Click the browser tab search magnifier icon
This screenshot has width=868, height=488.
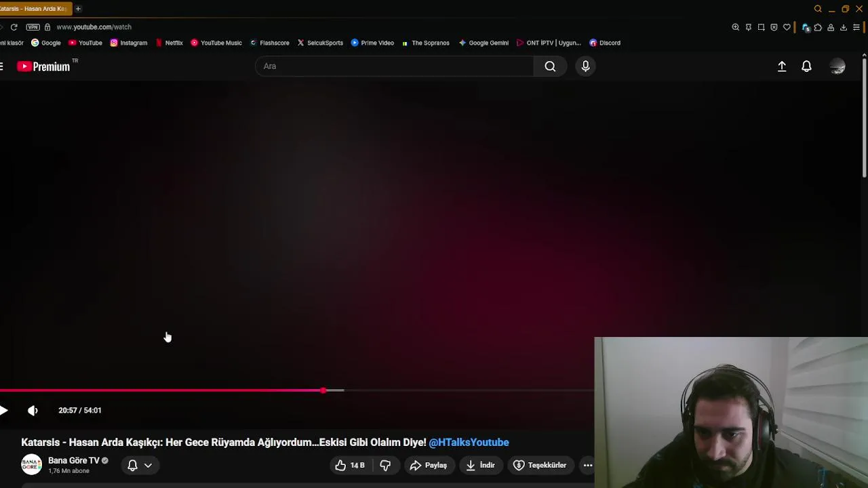pos(818,9)
